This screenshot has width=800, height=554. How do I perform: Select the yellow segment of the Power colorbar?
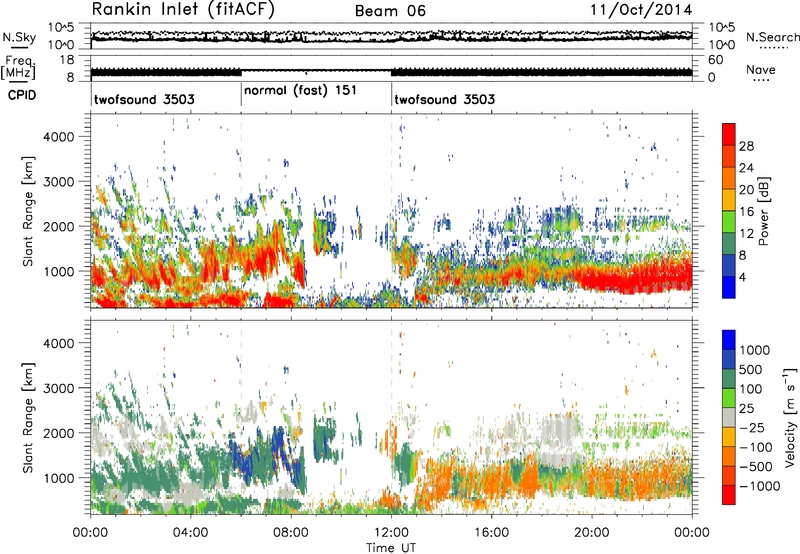point(729,199)
